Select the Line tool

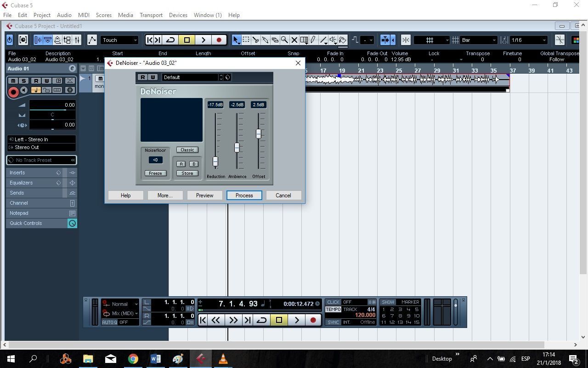tap(323, 40)
